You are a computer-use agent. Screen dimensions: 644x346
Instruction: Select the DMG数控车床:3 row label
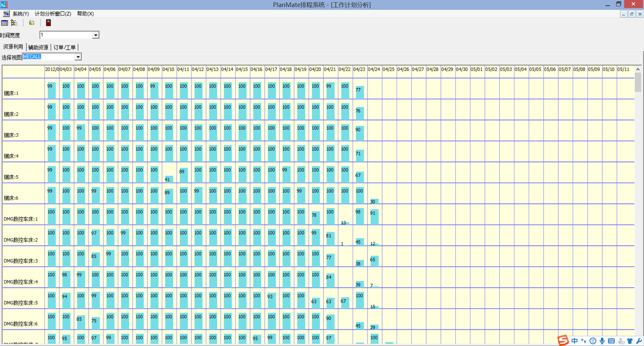21,261
